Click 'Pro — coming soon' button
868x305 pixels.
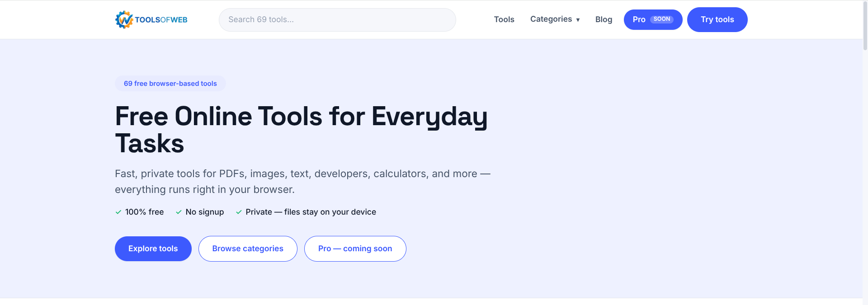tap(355, 249)
